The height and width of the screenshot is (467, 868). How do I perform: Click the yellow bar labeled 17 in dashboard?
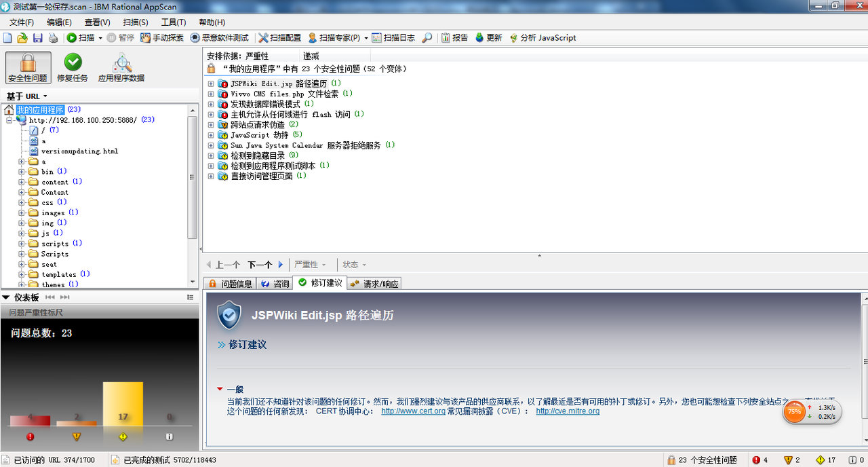[123, 405]
